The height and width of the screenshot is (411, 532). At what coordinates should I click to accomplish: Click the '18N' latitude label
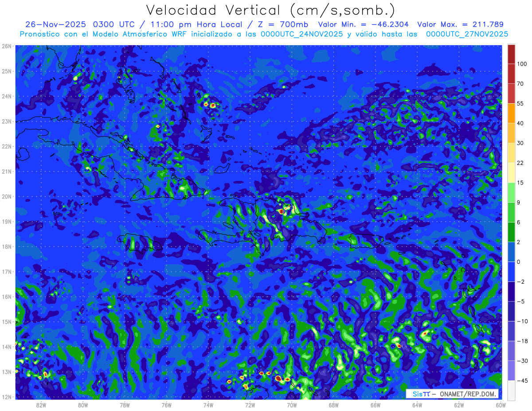(7, 247)
